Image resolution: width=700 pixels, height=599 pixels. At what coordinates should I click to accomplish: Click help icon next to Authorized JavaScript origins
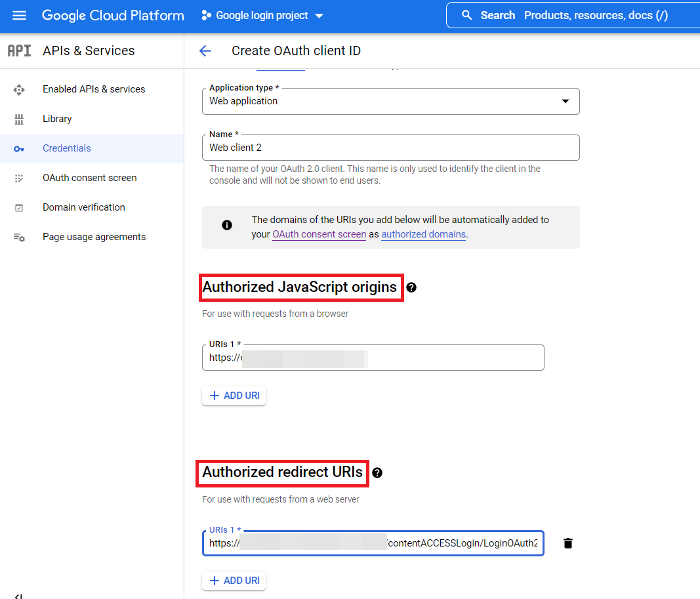(411, 287)
